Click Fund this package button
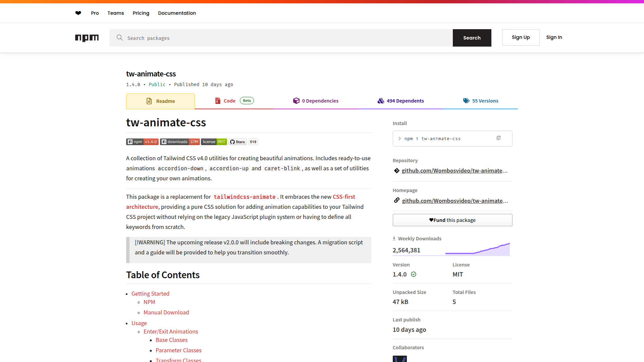644x362 pixels. [452, 220]
